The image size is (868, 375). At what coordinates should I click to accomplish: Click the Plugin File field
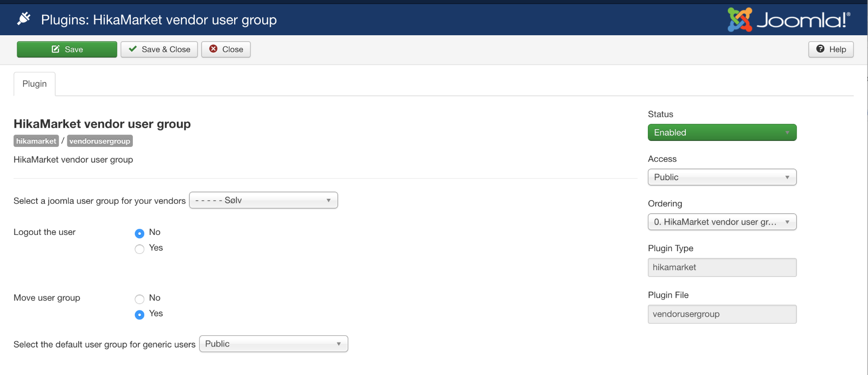coord(722,314)
